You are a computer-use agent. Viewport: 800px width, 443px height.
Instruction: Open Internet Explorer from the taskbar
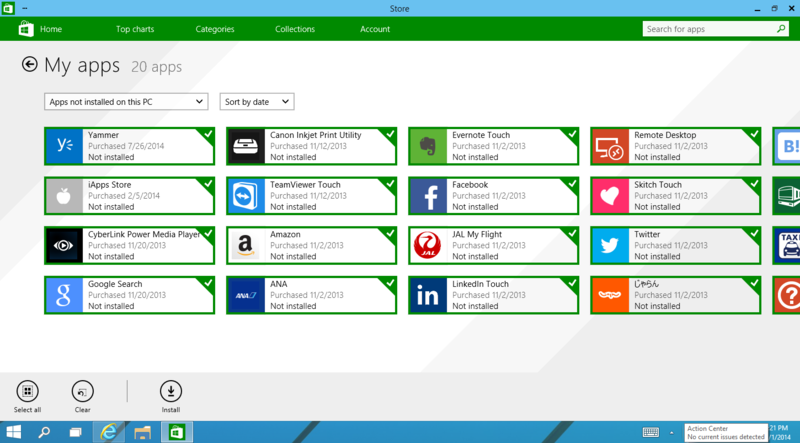tap(109, 432)
